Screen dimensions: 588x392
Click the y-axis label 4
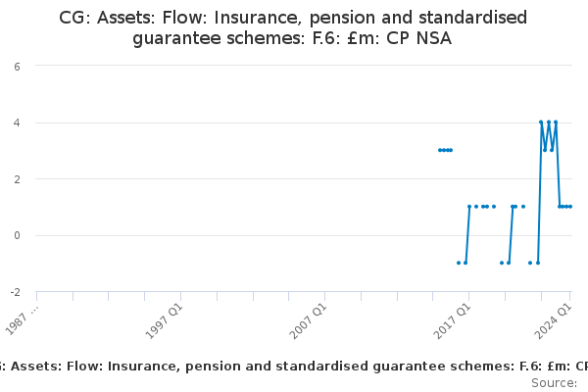(x=17, y=123)
